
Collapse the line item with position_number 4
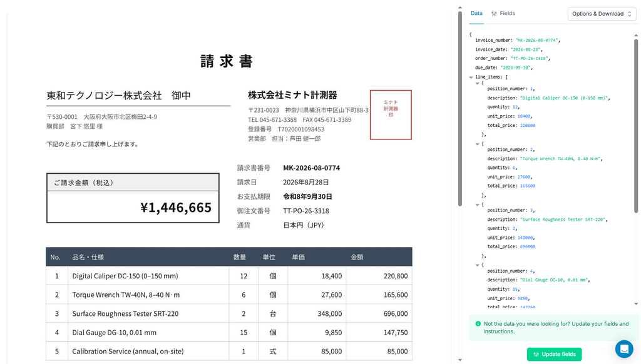(x=477, y=265)
